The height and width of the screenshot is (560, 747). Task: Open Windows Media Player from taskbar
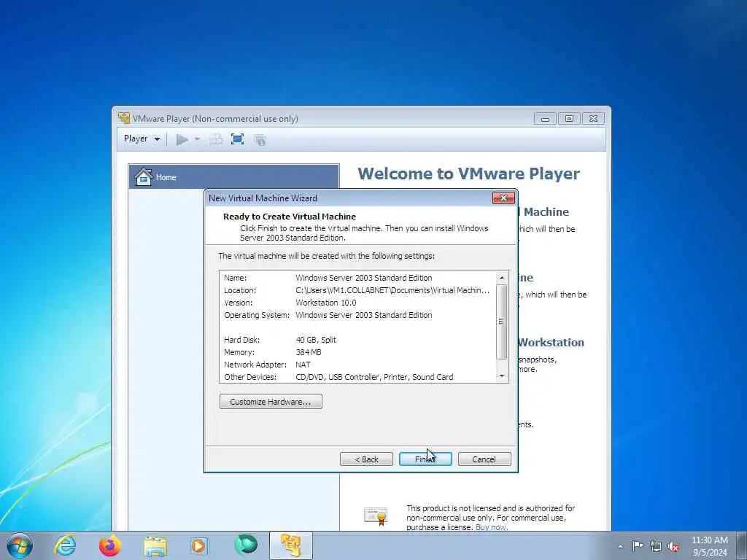point(198,545)
